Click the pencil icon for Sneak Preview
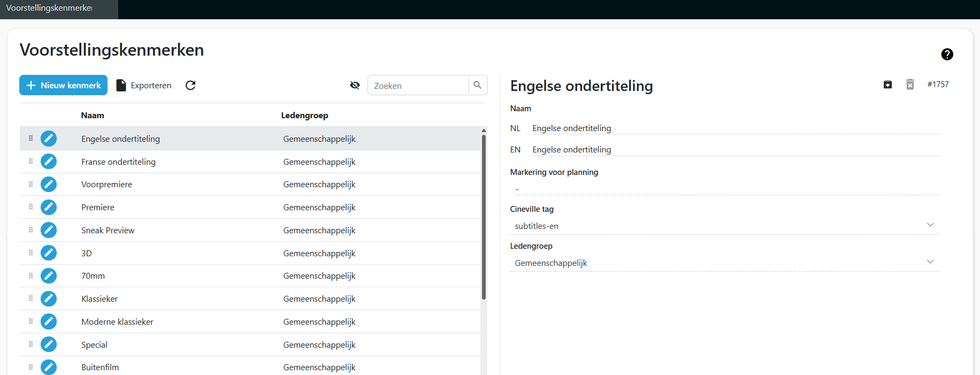The image size is (980, 375). 49,230
